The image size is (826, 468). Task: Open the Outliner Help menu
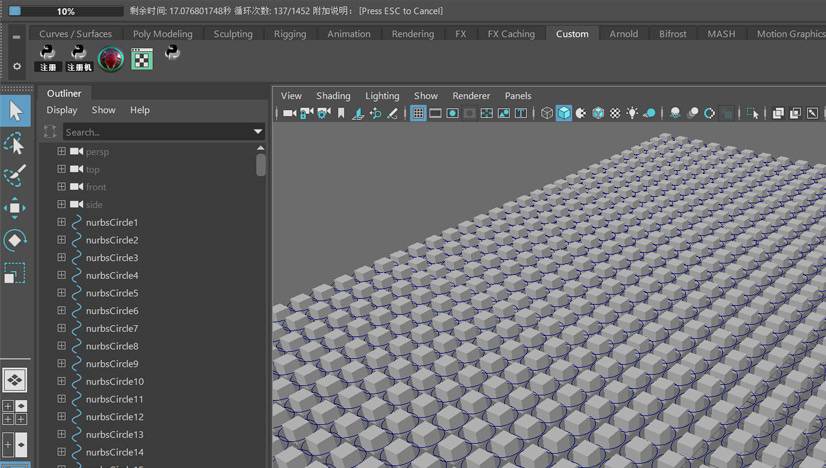[140, 110]
